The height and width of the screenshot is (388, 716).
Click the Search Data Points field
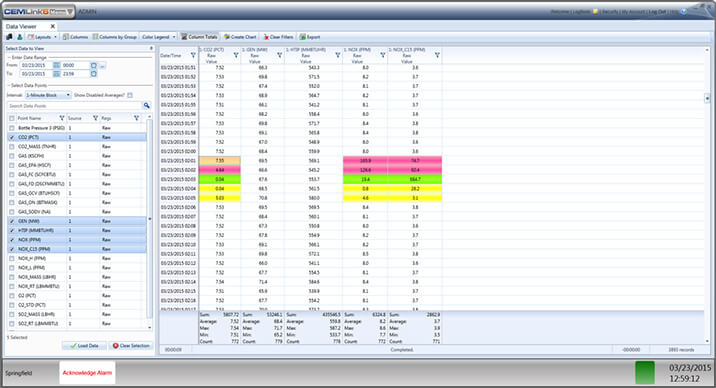coord(74,105)
